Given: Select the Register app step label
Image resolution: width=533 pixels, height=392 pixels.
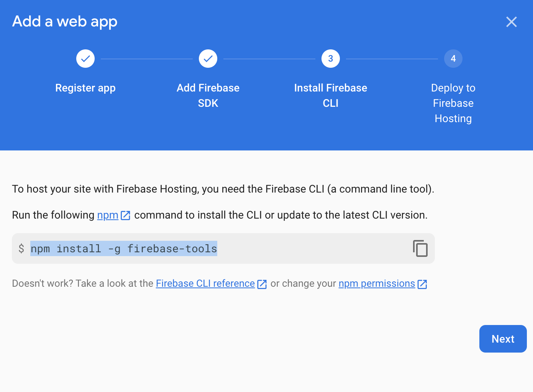Looking at the screenshot, I should 85,88.
